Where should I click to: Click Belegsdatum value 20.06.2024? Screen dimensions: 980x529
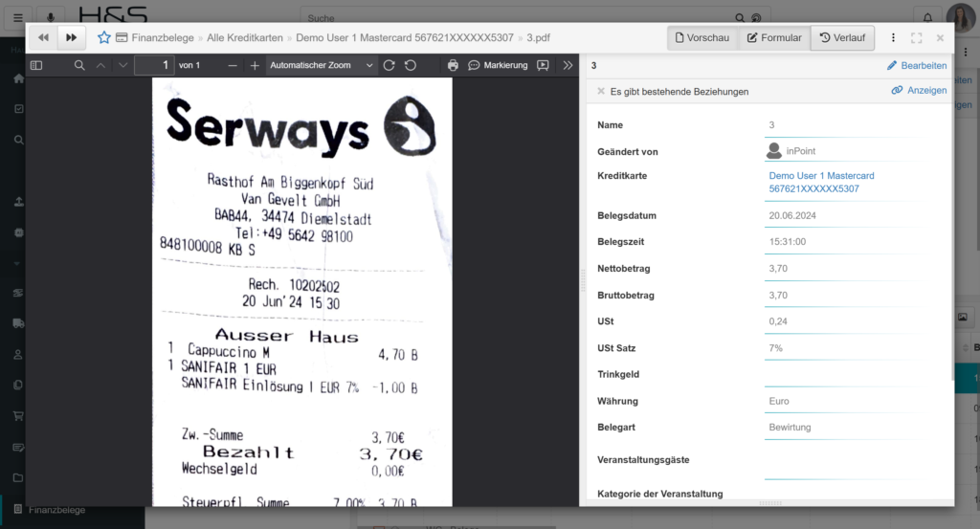click(791, 215)
